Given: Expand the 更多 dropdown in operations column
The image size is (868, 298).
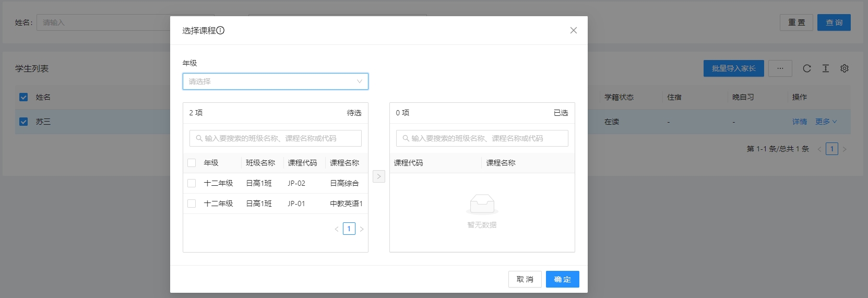Looking at the screenshot, I should coord(826,122).
